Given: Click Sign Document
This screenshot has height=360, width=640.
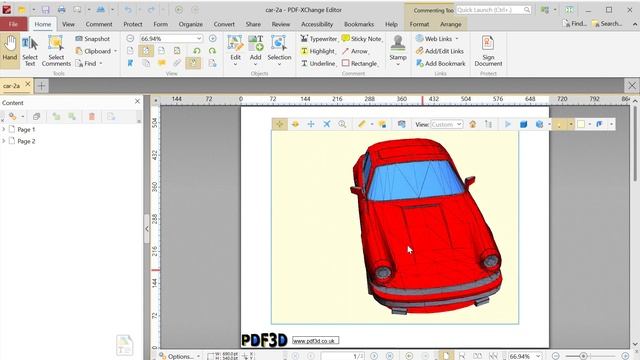Looking at the screenshot, I should [x=488, y=51].
